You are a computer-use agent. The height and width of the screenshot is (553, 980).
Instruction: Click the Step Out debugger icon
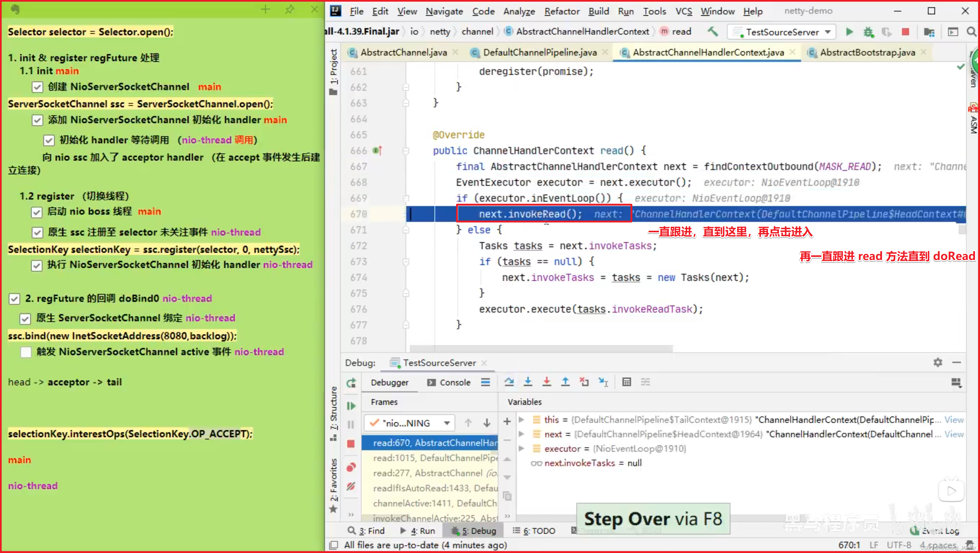(x=565, y=381)
